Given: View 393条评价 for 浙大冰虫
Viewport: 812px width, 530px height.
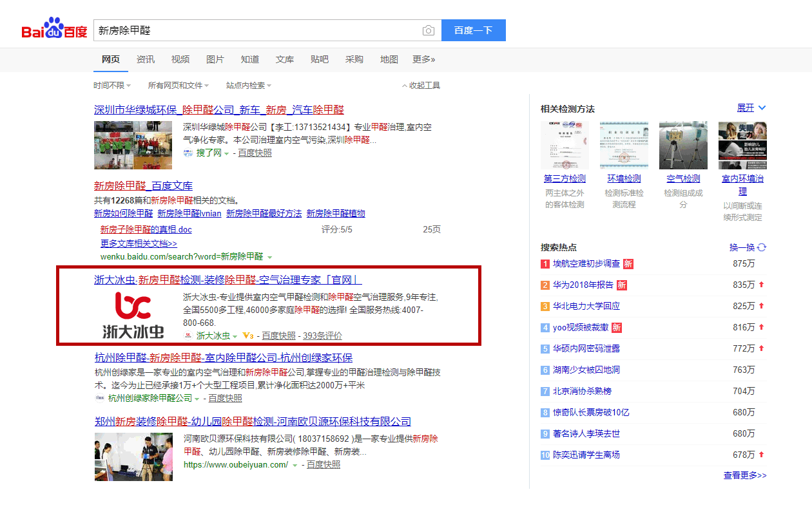Looking at the screenshot, I should [x=322, y=336].
